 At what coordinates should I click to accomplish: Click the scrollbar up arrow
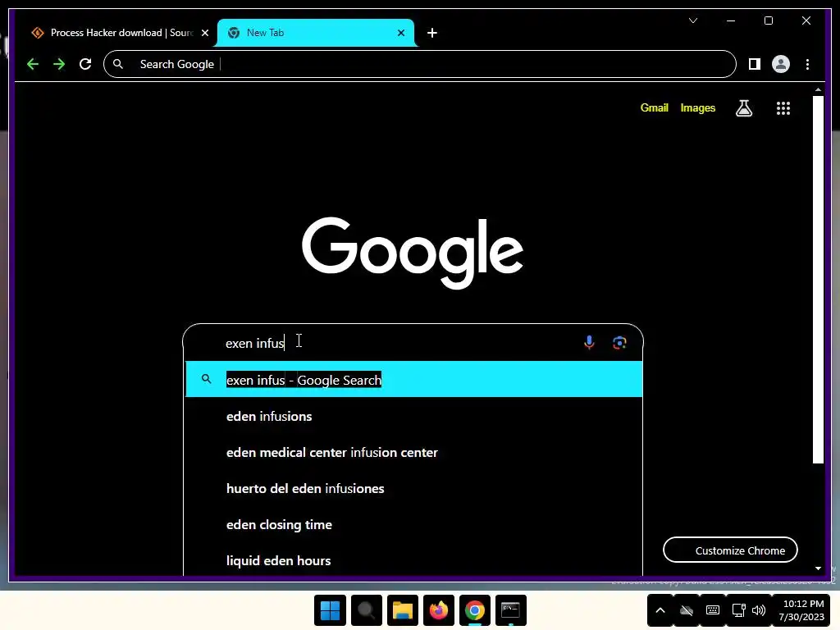[818, 89]
